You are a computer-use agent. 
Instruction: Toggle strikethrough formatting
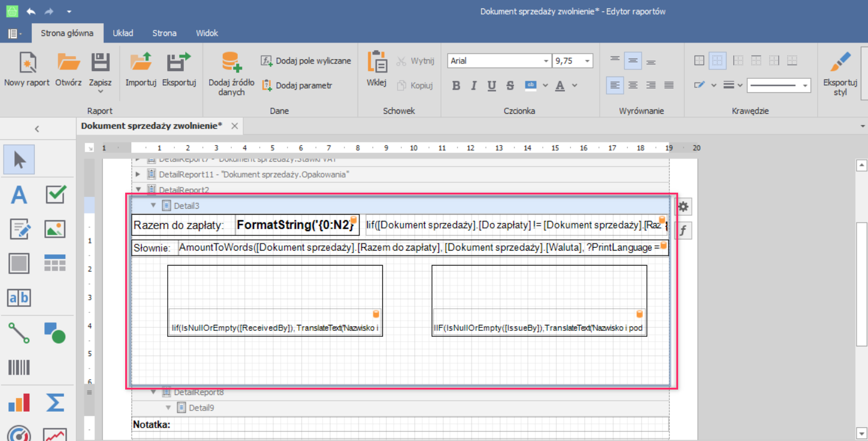510,86
